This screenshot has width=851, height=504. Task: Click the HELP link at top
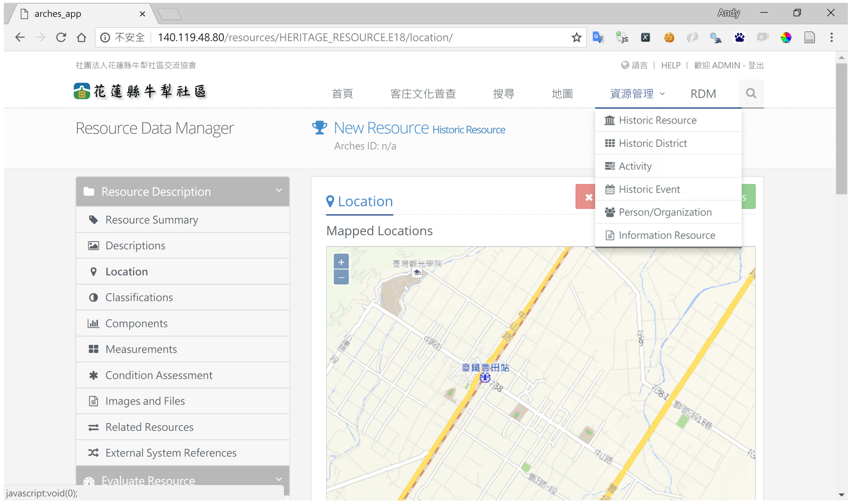[670, 65]
